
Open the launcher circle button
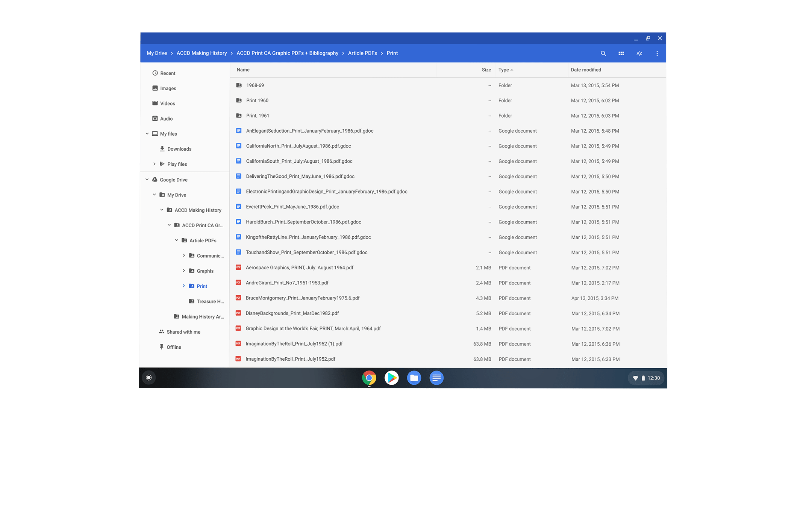click(149, 378)
